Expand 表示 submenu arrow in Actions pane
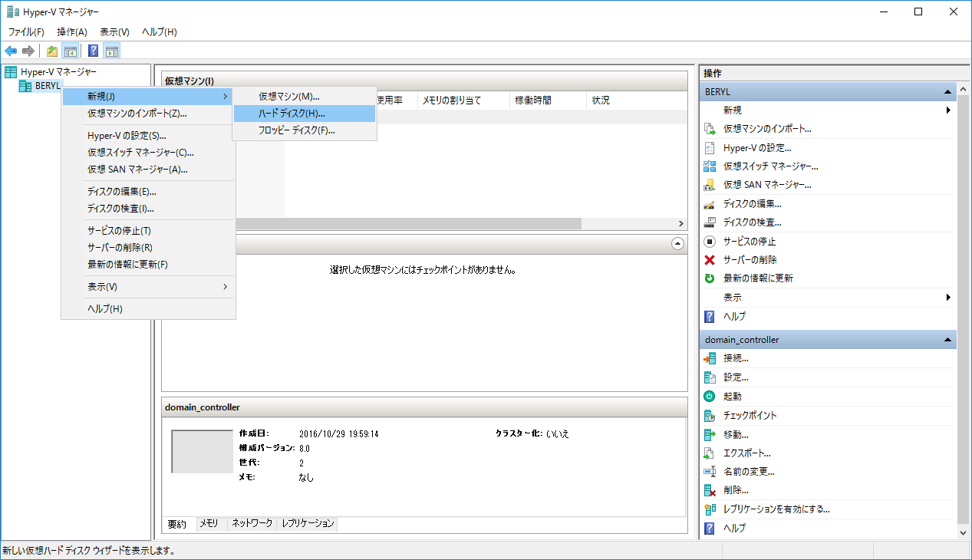The height and width of the screenshot is (560, 972). click(948, 298)
